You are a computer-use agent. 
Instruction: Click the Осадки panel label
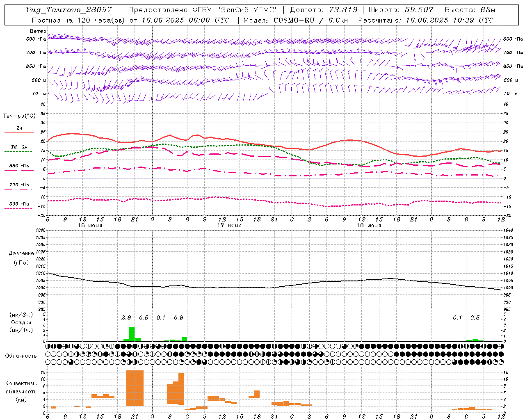tap(21, 322)
